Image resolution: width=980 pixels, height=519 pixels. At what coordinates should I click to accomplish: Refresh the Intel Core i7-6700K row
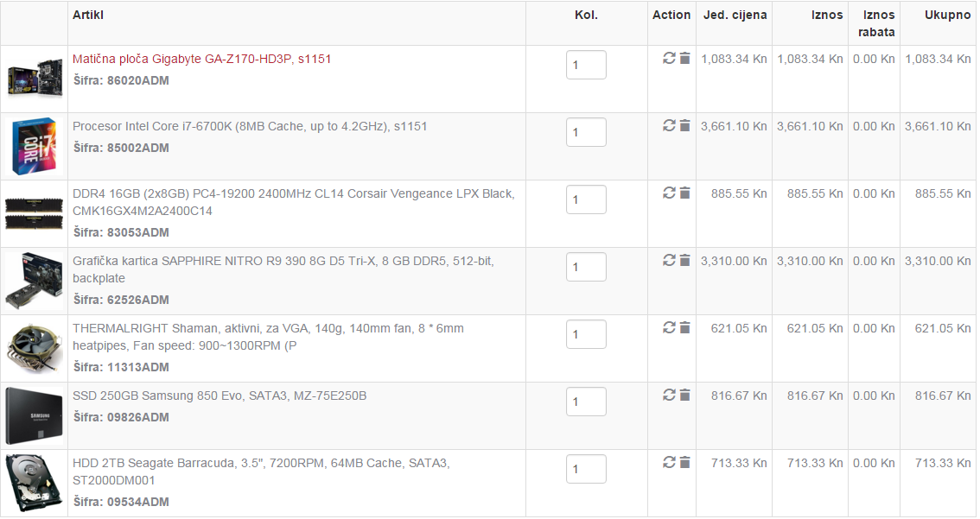click(669, 125)
